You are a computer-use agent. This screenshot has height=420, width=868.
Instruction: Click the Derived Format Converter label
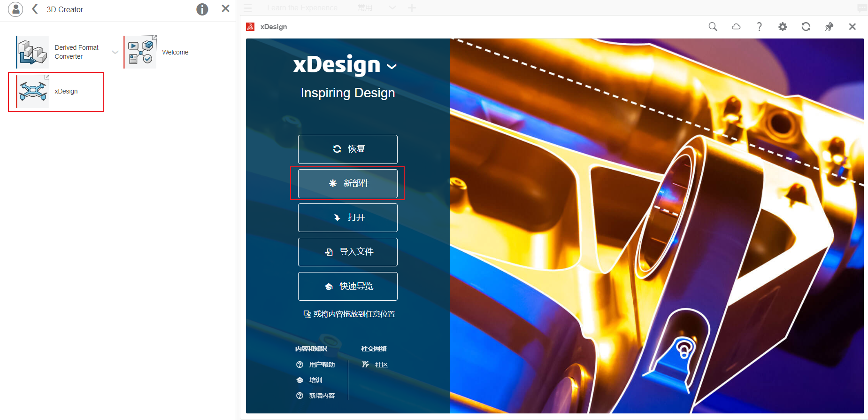(77, 52)
